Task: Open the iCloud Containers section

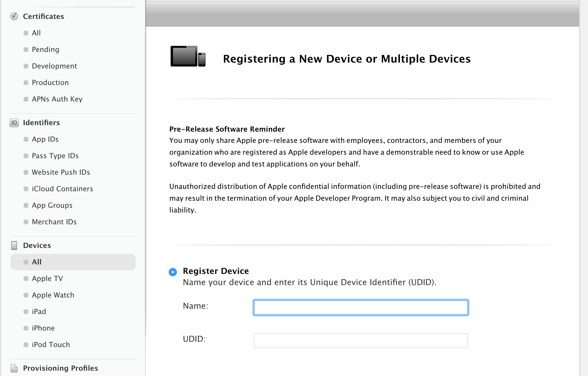Action: (x=63, y=189)
